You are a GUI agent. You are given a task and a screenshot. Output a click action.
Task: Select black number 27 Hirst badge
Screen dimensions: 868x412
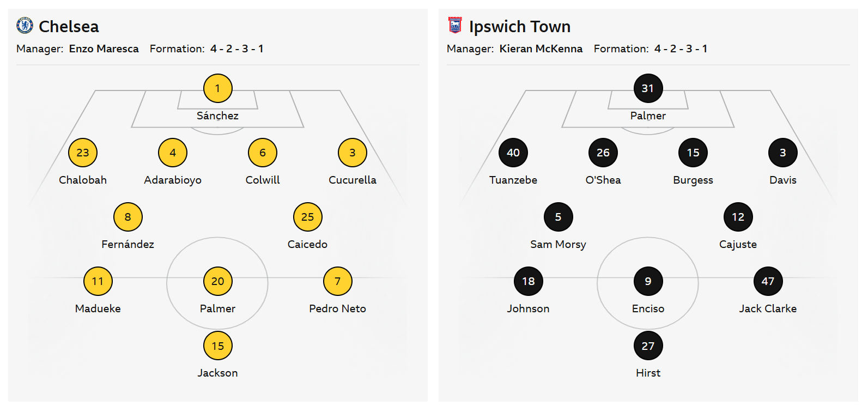point(648,346)
